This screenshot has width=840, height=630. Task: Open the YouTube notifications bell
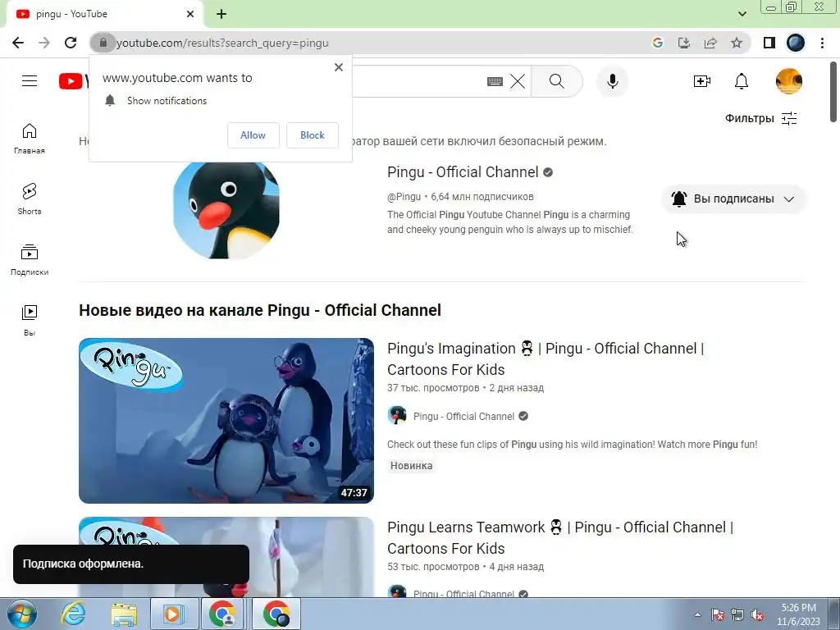tap(742, 81)
